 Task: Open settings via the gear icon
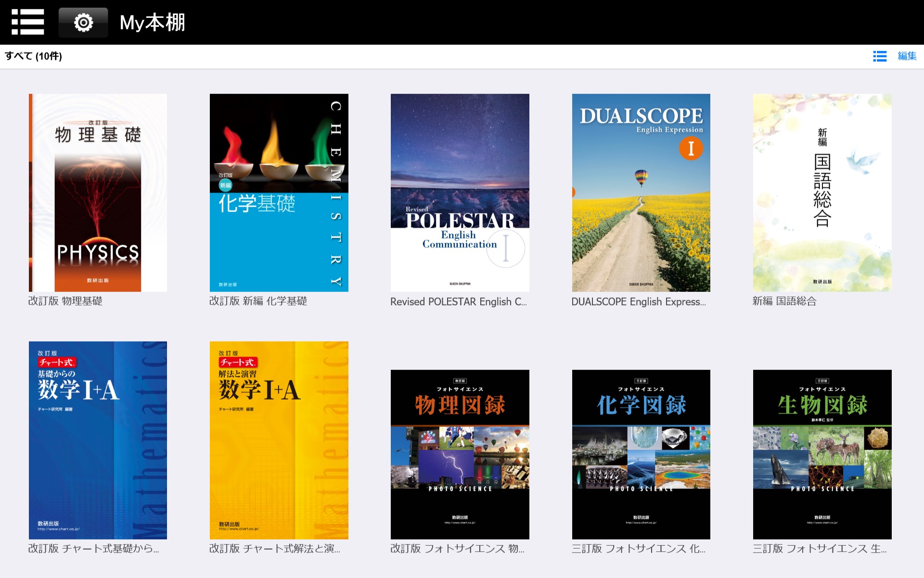click(83, 23)
